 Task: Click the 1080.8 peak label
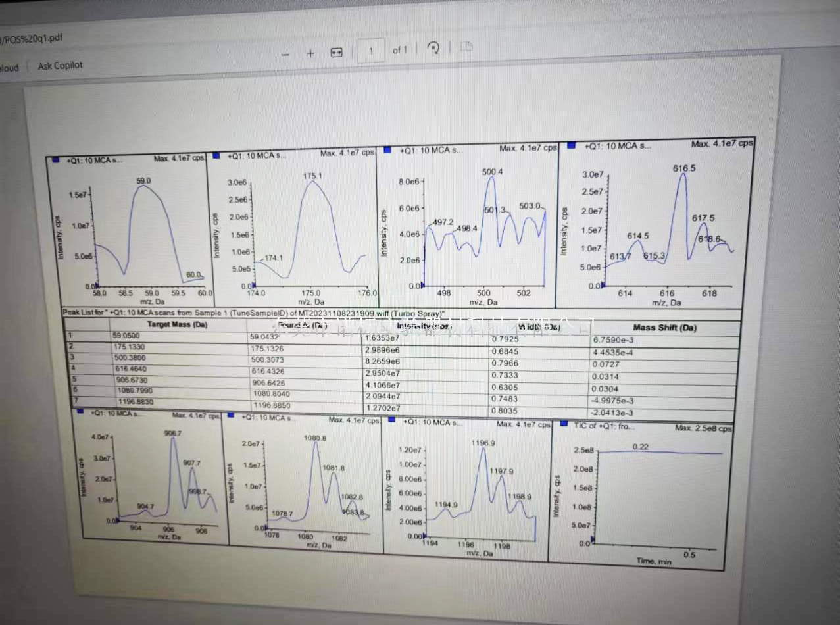click(x=315, y=438)
